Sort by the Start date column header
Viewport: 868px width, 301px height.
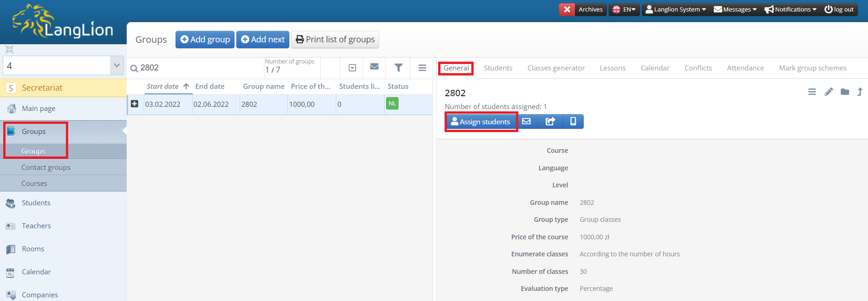pyautogui.click(x=163, y=87)
